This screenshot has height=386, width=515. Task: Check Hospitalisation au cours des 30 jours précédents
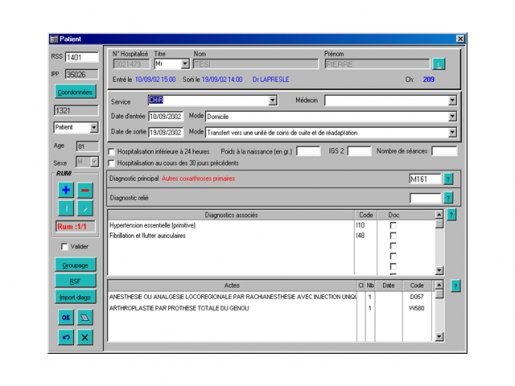pos(111,163)
